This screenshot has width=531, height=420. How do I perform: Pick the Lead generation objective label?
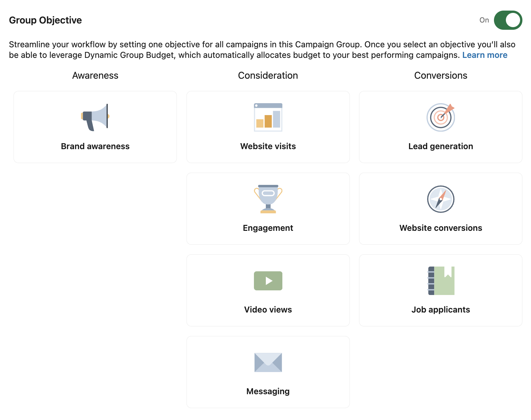pos(440,146)
